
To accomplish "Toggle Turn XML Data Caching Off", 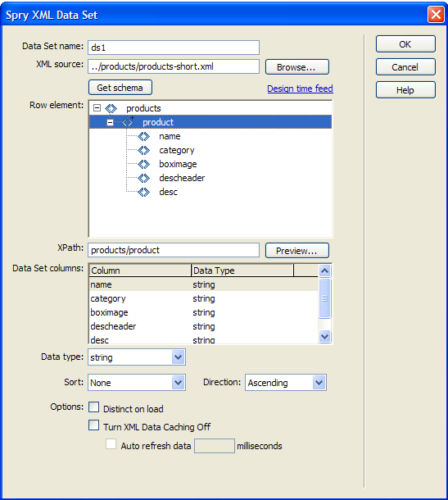I will [x=93, y=425].
